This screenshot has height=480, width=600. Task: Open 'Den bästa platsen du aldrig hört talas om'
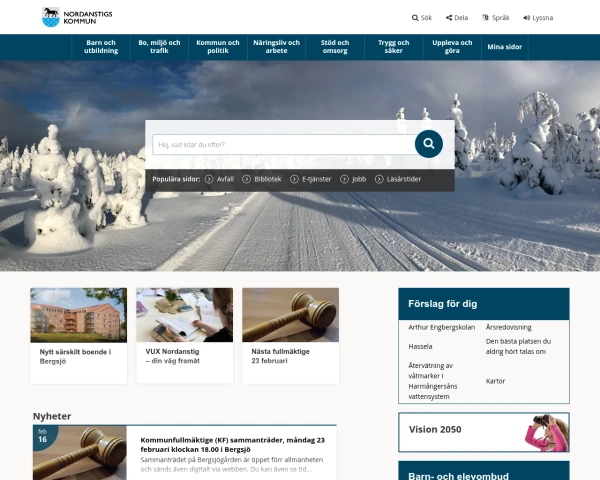click(518, 346)
